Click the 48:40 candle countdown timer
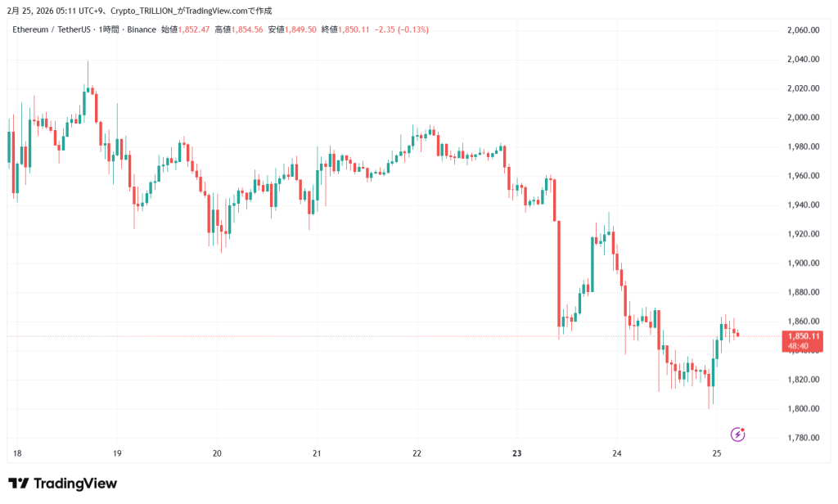This screenshot has height=504, width=838. click(800, 346)
